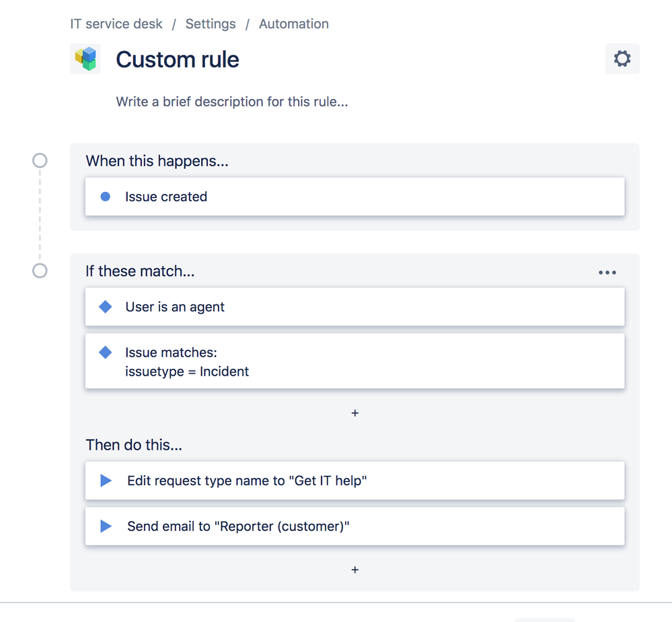Click the blue dot icon beside Issue created
The image size is (672, 622).
tap(106, 196)
